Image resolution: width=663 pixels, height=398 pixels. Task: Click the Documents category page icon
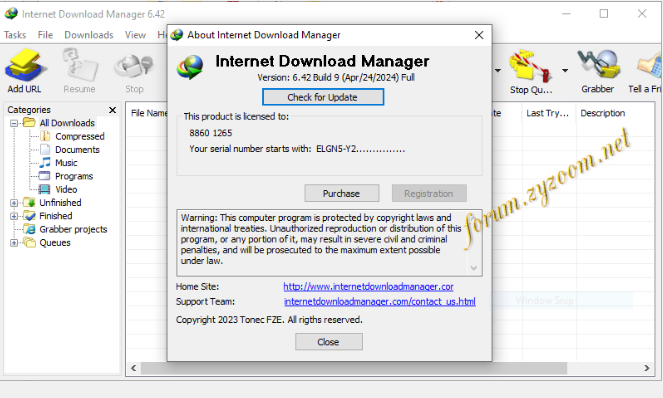point(45,149)
